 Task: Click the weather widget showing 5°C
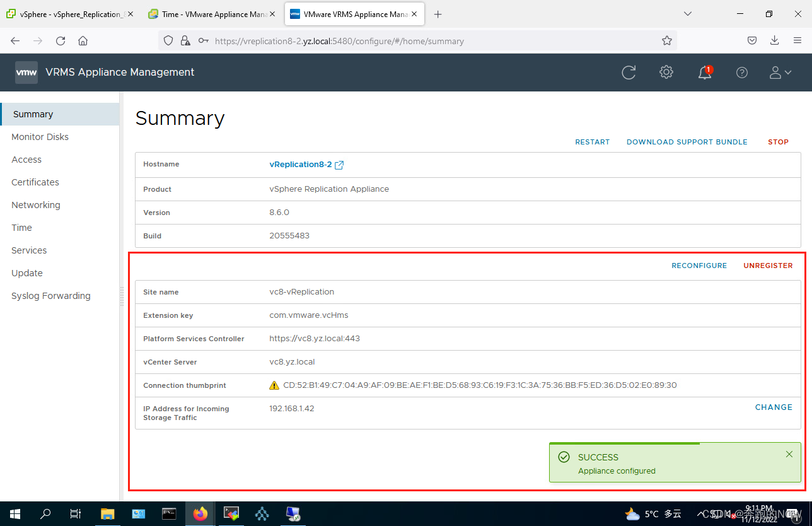click(x=653, y=514)
